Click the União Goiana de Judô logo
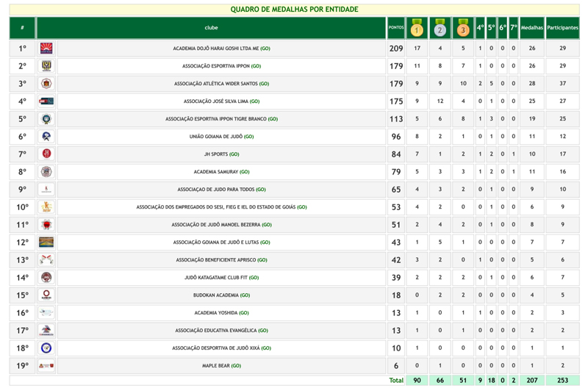Viewport: 588px width, 388px height. 46,137
